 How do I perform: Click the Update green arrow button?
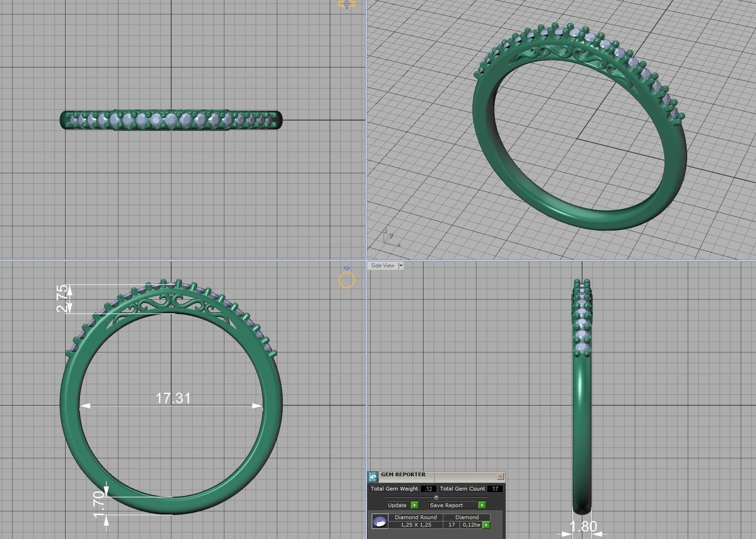pyautogui.click(x=414, y=505)
